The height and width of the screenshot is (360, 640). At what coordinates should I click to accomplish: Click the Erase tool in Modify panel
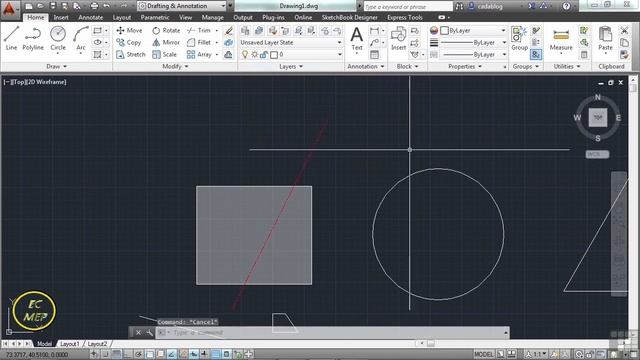(x=229, y=30)
